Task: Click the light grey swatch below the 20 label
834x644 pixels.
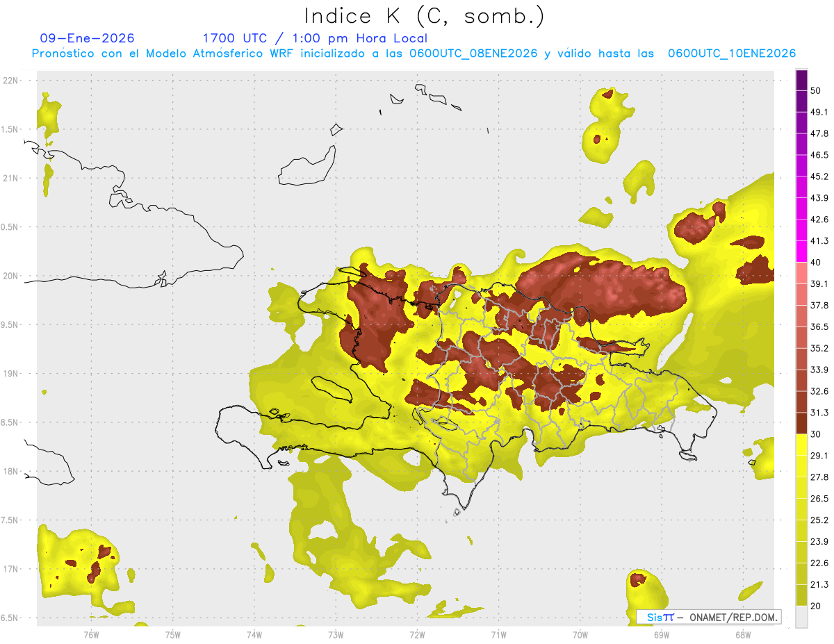Action: [801, 616]
